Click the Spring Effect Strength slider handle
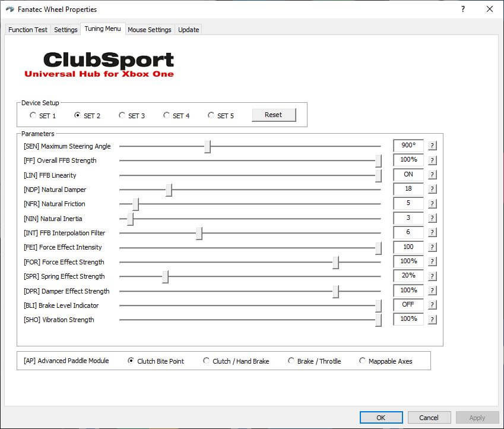 pyautogui.click(x=165, y=276)
